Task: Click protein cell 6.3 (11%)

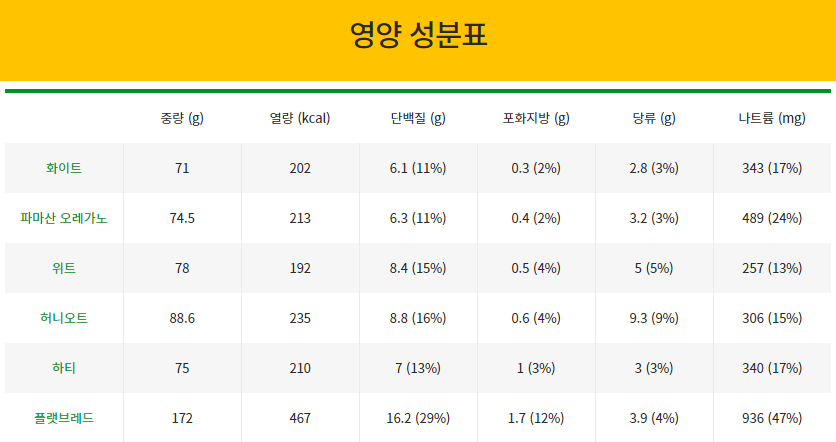Action: click(418, 218)
